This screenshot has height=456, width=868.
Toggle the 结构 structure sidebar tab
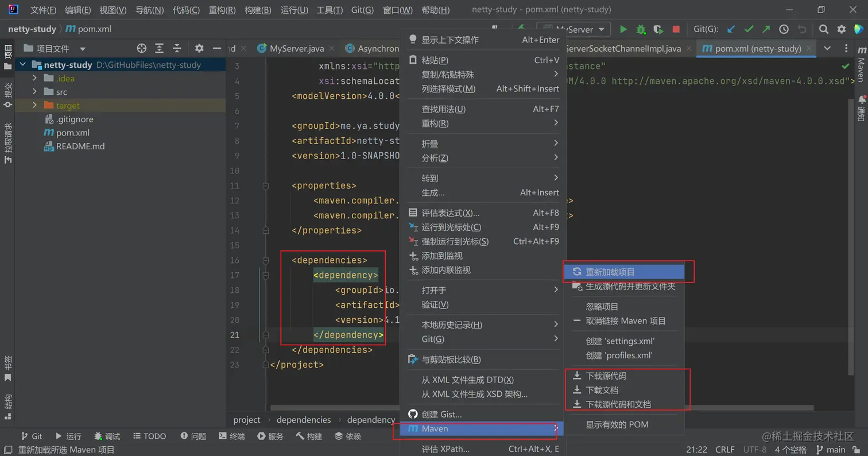point(7,407)
